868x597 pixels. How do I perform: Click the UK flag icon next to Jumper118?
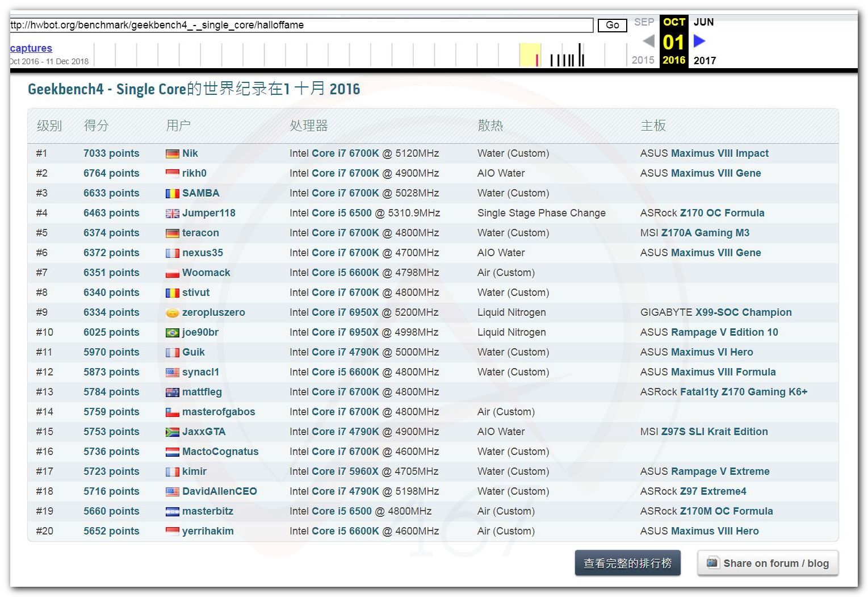(x=172, y=214)
